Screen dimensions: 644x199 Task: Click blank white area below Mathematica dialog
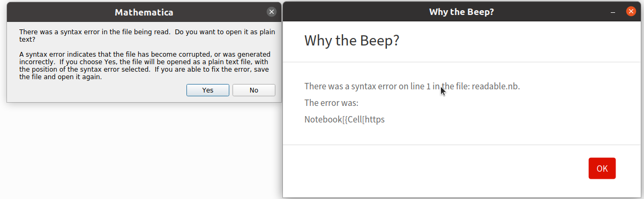click(144, 150)
